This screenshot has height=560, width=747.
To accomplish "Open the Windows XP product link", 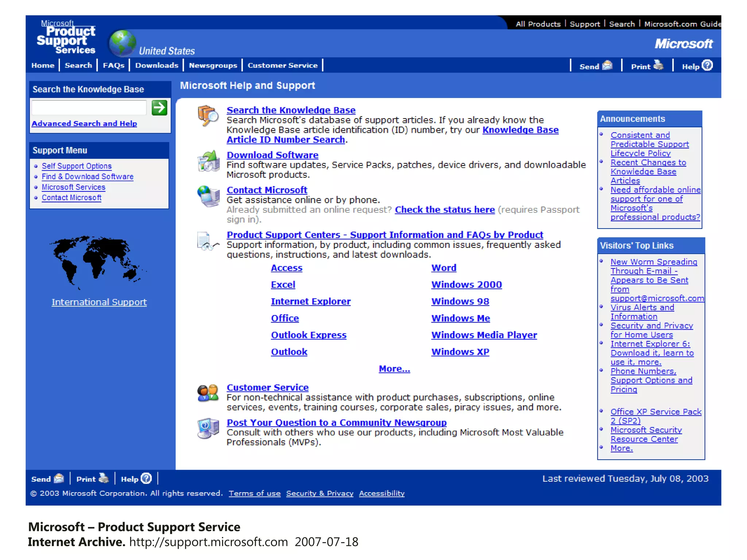I will click(460, 352).
